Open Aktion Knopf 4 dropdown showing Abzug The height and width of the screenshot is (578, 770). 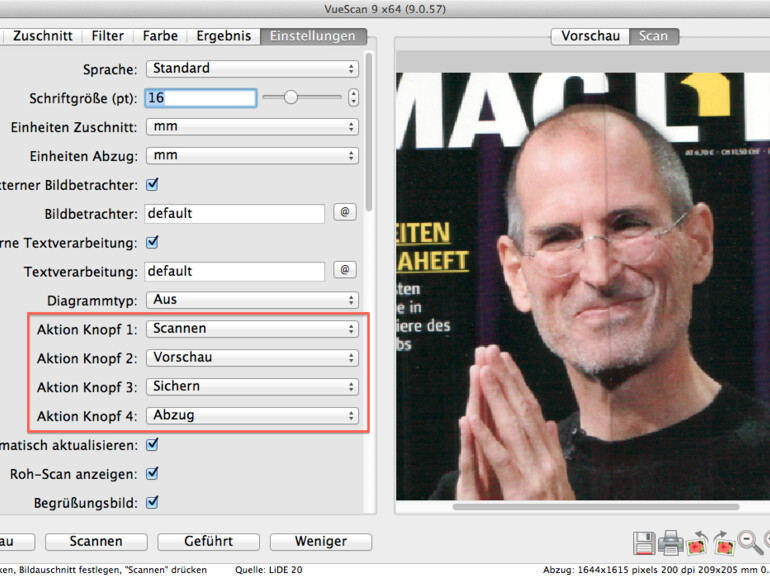tap(252, 415)
